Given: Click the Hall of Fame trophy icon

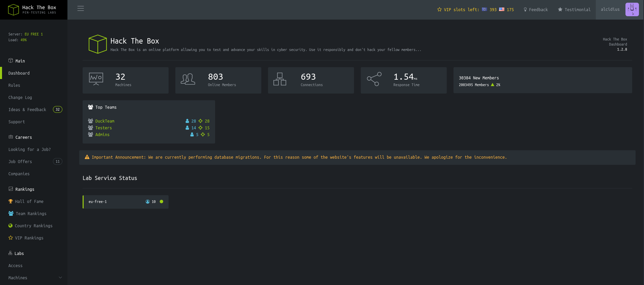Looking at the screenshot, I should (10, 201).
